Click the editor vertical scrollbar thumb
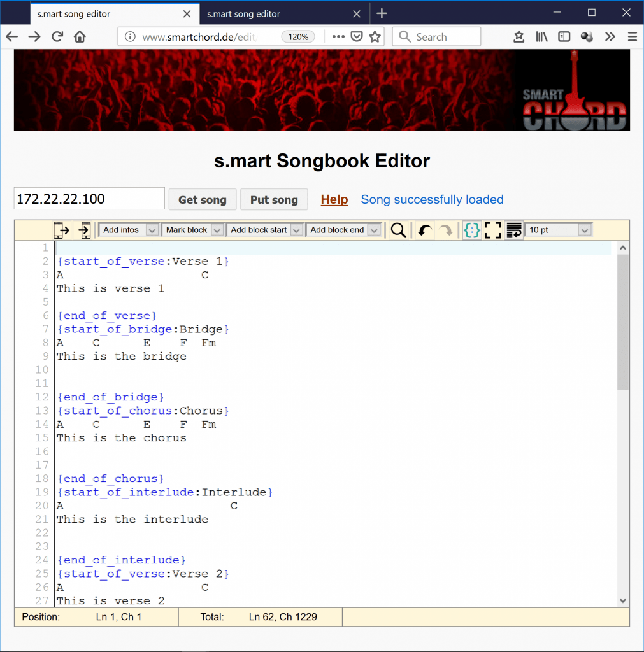Viewport: 644px width, 652px height. tap(622, 322)
